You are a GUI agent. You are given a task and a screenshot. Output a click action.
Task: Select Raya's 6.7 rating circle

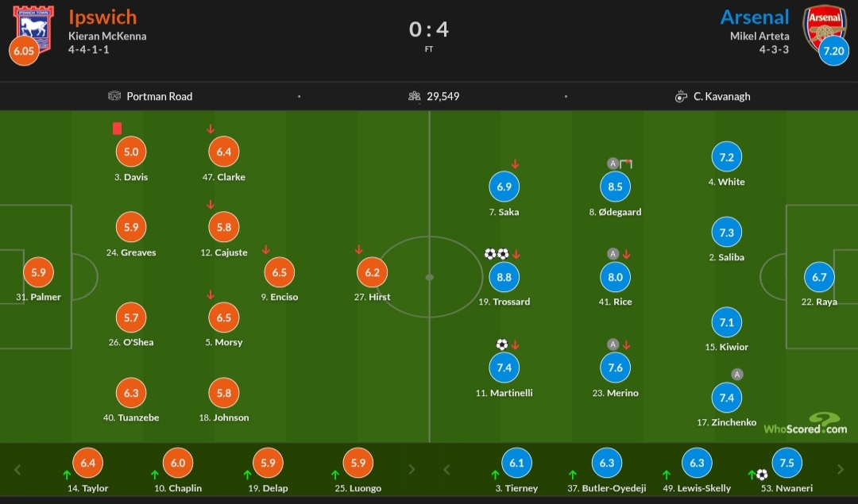click(819, 277)
